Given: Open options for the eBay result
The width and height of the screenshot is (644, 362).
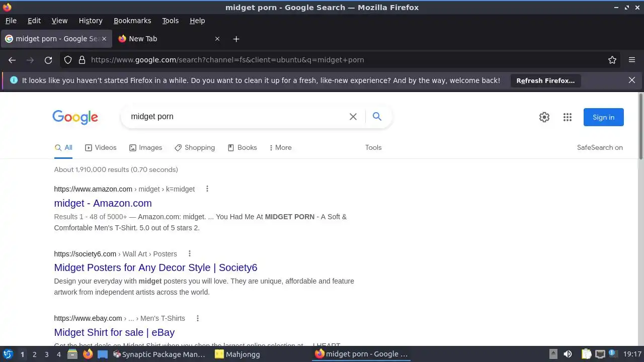Looking at the screenshot, I should (197, 318).
